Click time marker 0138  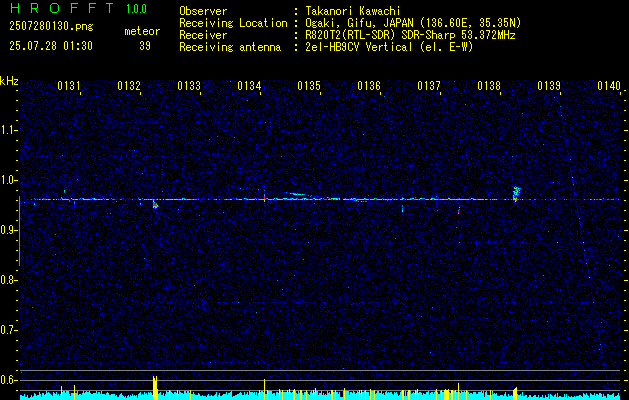(x=489, y=86)
